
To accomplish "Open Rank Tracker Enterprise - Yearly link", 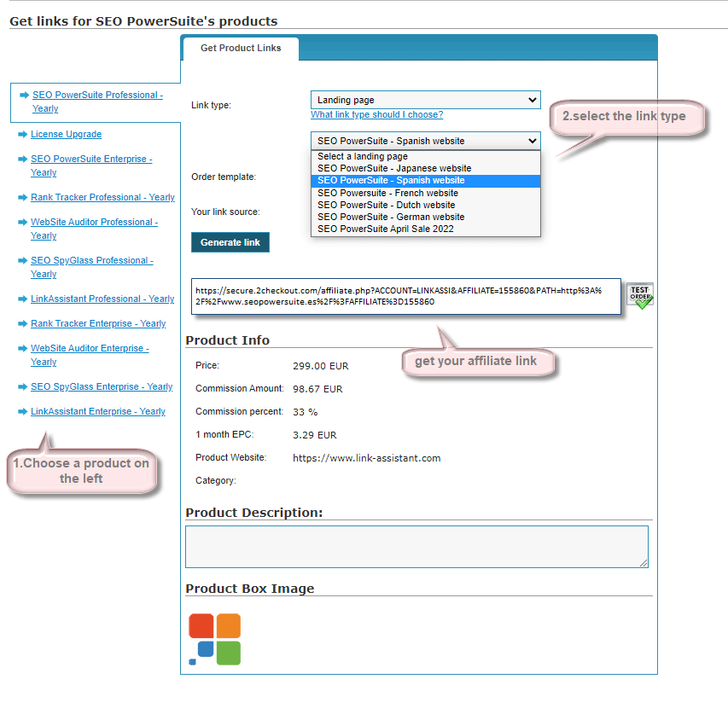I will [x=98, y=324].
